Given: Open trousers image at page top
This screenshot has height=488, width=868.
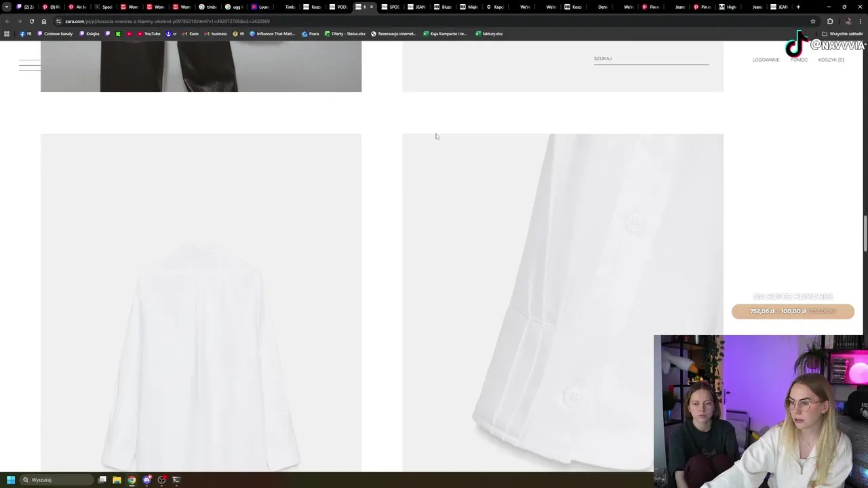Looking at the screenshot, I should click(x=201, y=66).
